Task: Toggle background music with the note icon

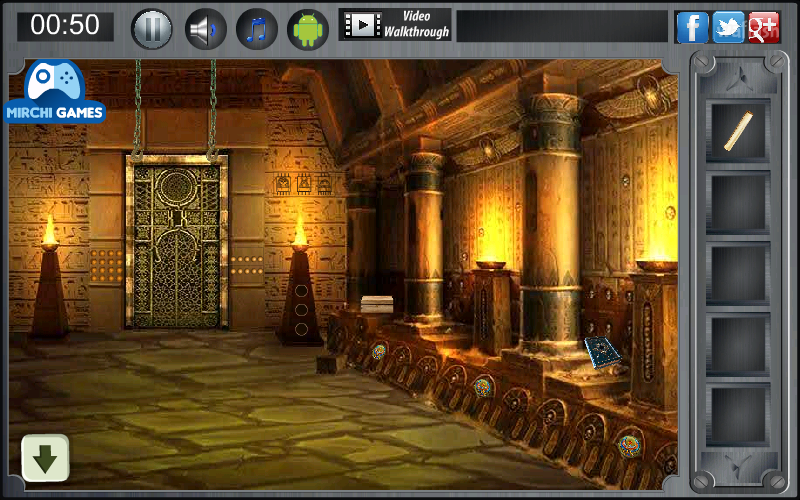Action: coord(257,29)
